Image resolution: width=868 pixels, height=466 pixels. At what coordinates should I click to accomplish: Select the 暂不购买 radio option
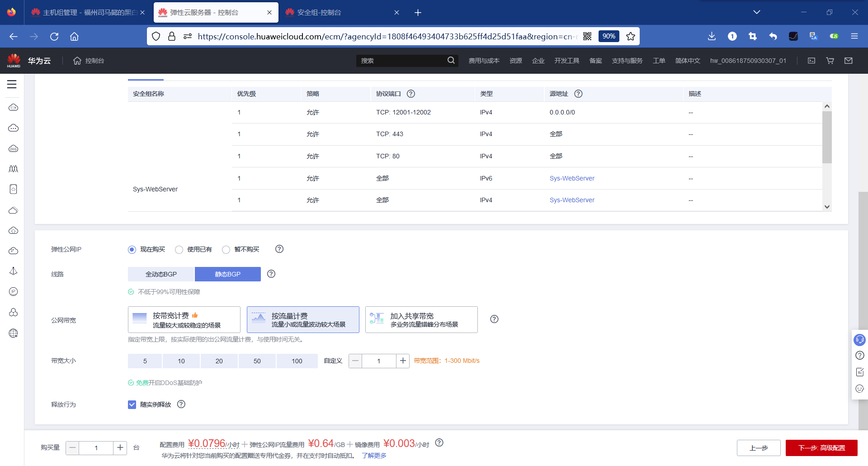click(226, 250)
